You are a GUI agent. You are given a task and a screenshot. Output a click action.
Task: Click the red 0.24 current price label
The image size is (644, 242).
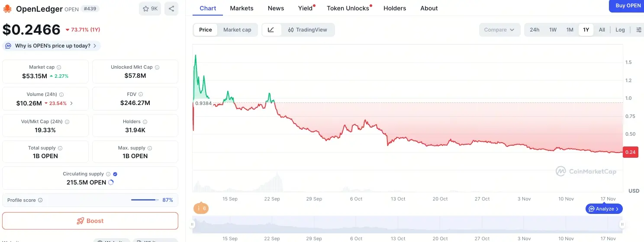pos(630,152)
